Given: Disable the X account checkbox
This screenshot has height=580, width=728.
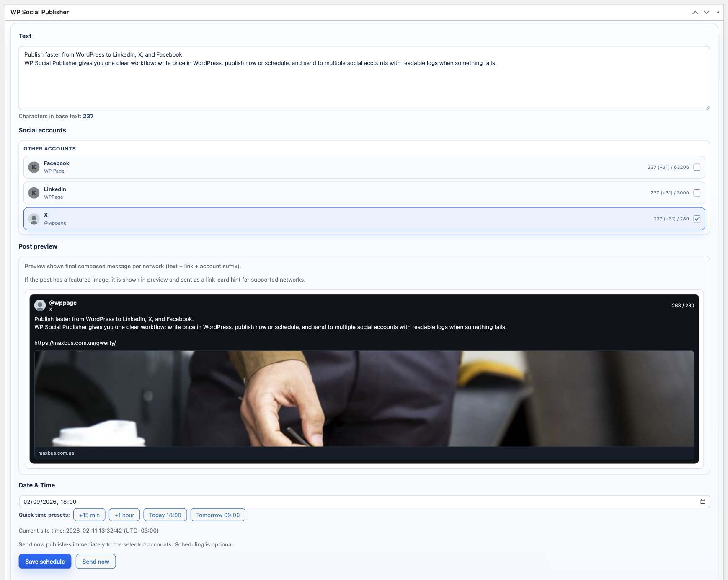Looking at the screenshot, I should point(697,219).
